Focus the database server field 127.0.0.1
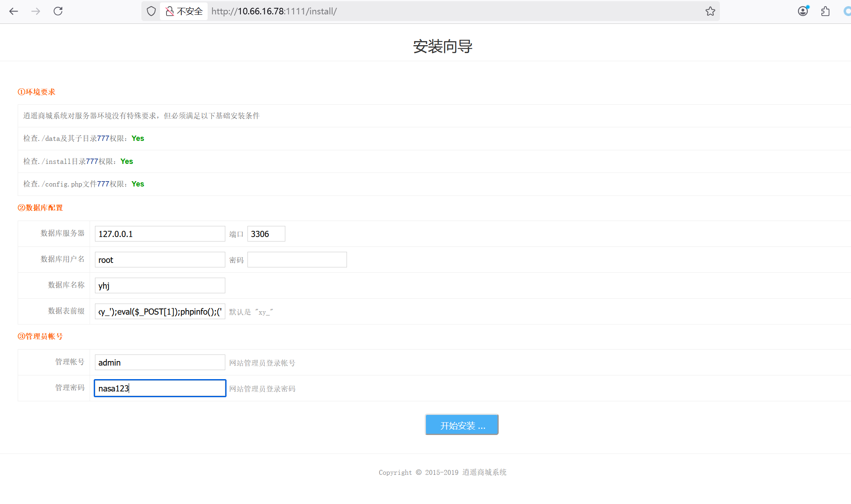 [160, 234]
